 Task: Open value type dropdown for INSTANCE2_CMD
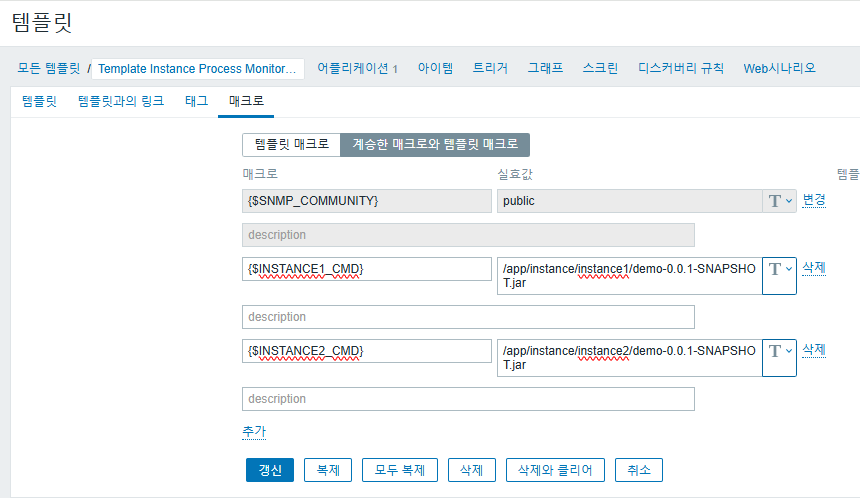click(779, 358)
